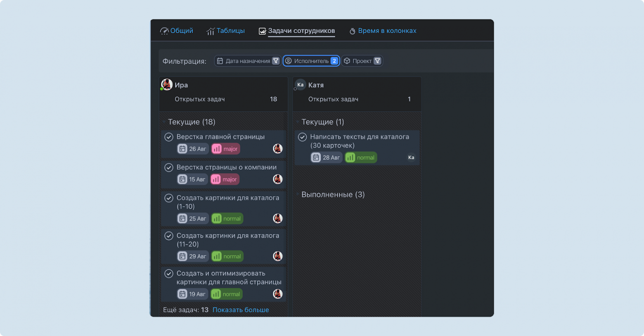
Task: Click the count badge 2 on Исполнитель
Action: tap(334, 61)
